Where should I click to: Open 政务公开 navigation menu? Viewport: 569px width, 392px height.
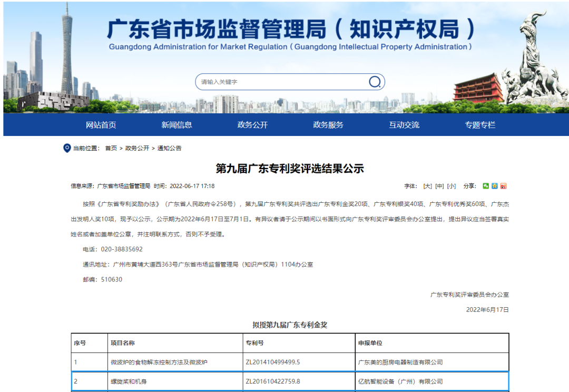(253, 125)
